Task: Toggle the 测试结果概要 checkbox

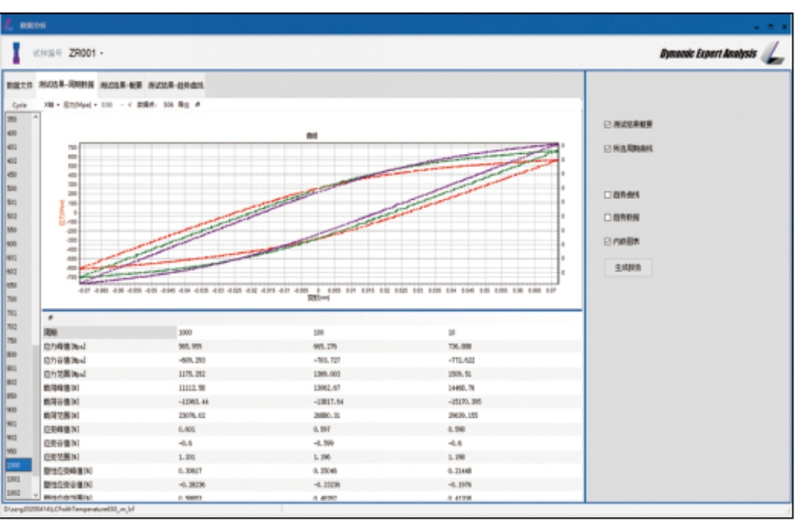Action: (x=607, y=126)
